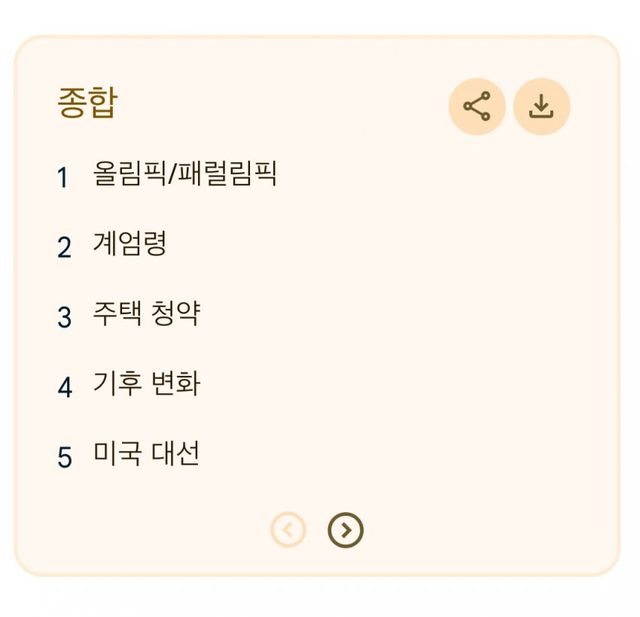The height and width of the screenshot is (617, 640).
Task: Select rank number 5
Action: [64, 458]
